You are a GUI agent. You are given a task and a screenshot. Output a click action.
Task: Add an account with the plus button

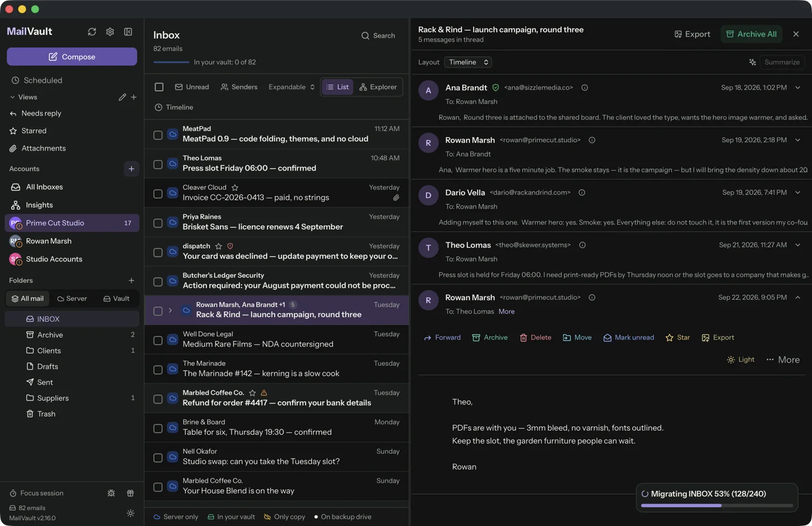point(131,169)
